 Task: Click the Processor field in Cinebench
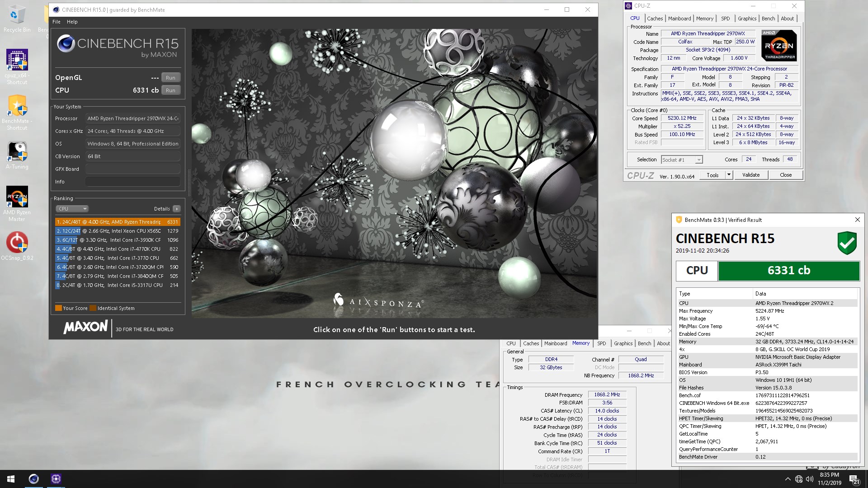click(x=133, y=118)
